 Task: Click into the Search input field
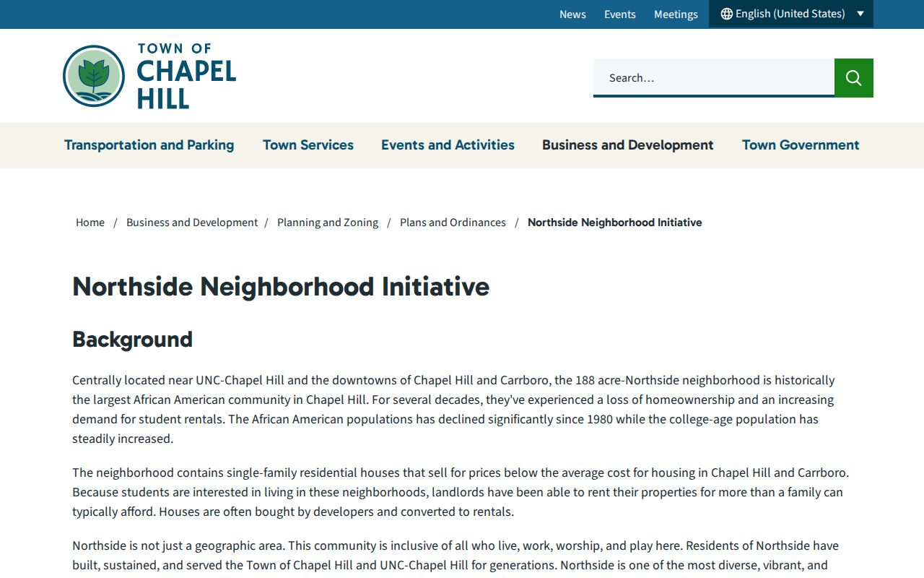point(714,78)
